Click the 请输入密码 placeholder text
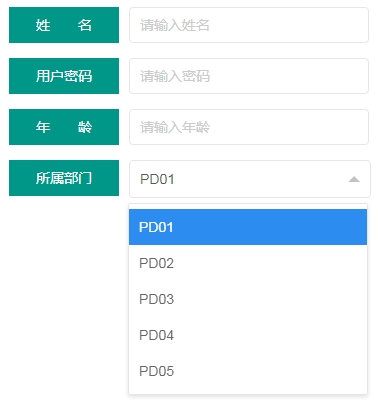378x406 pixels. tap(175, 76)
